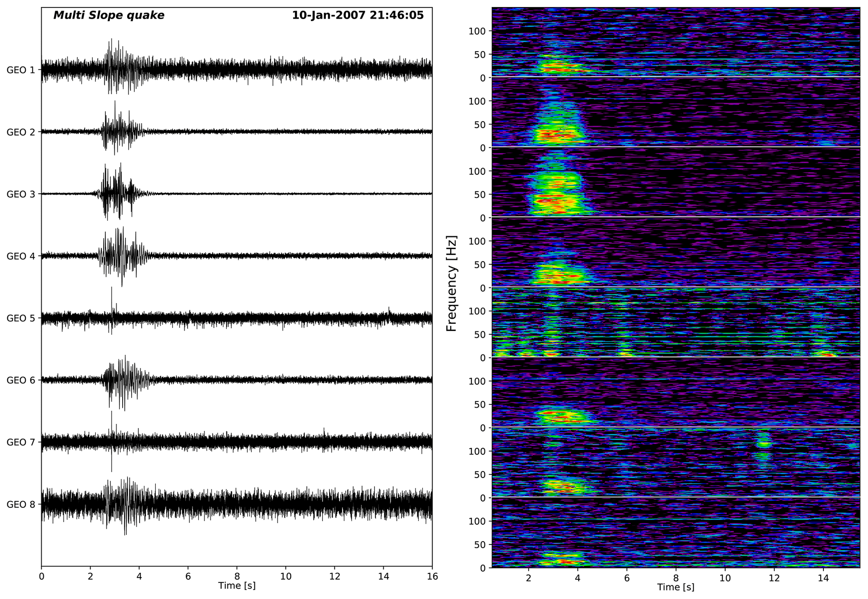Click the GEO 3 trace label
This screenshot has height=599, width=868.
click(x=21, y=194)
